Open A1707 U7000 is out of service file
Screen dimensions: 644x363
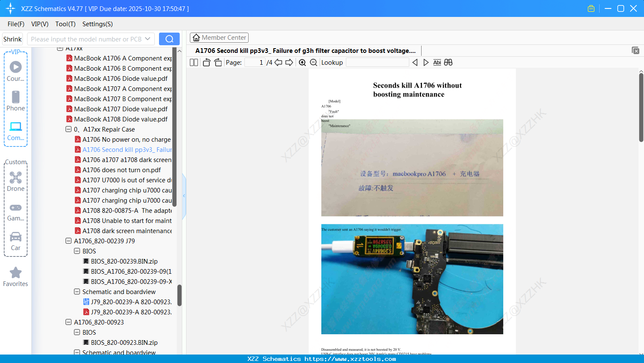click(x=123, y=180)
